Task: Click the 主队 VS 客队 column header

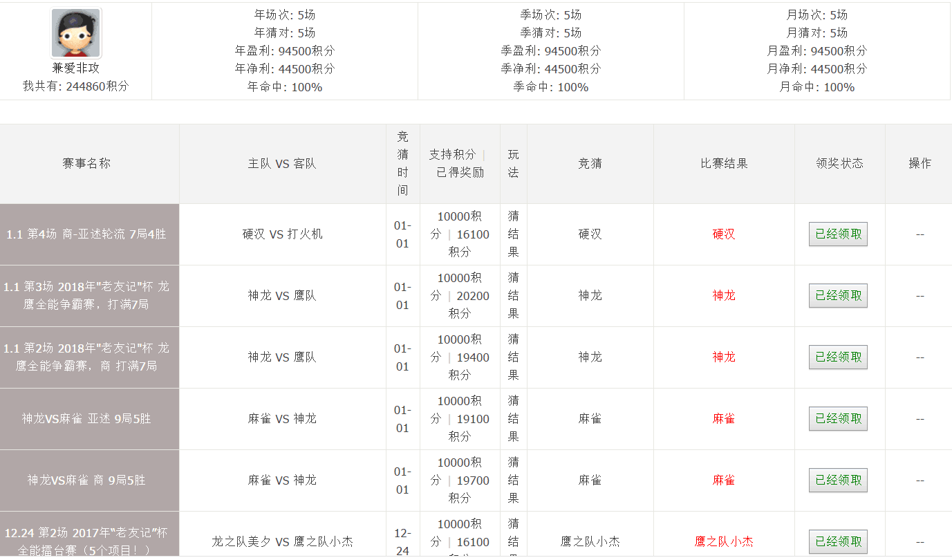Action: pos(282,164)
